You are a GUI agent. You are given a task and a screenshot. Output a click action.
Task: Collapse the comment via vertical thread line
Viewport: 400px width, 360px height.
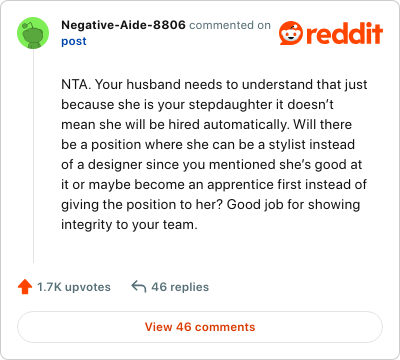(x=33, y=156)
